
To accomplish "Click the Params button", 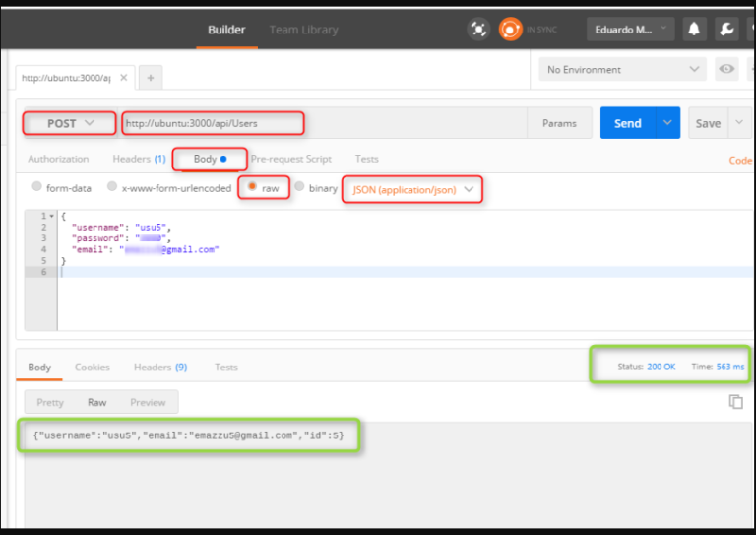I will tap(559, 123).
